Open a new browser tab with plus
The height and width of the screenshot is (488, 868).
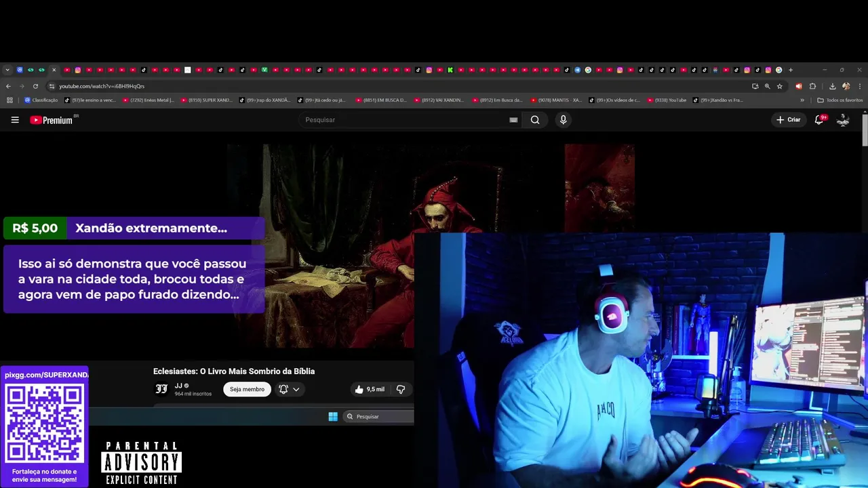click(x=791, y=70)
